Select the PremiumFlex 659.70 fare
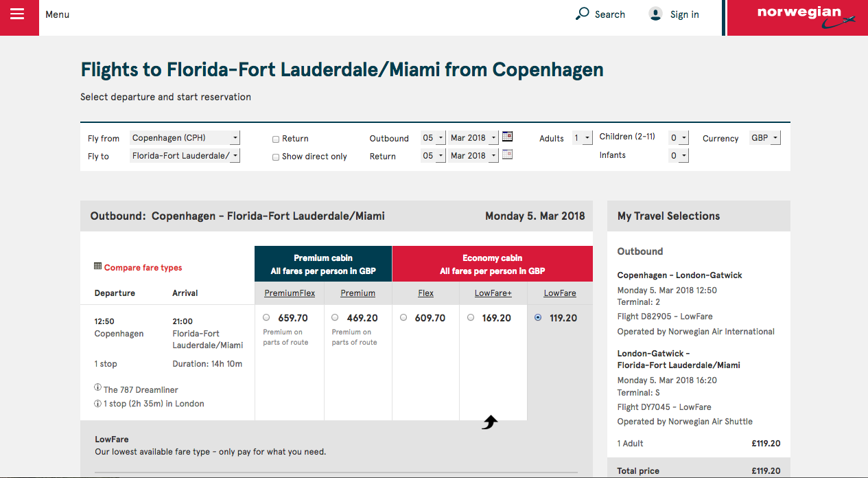The width and height of the screenshot is (868, 478). coord(266,317)
